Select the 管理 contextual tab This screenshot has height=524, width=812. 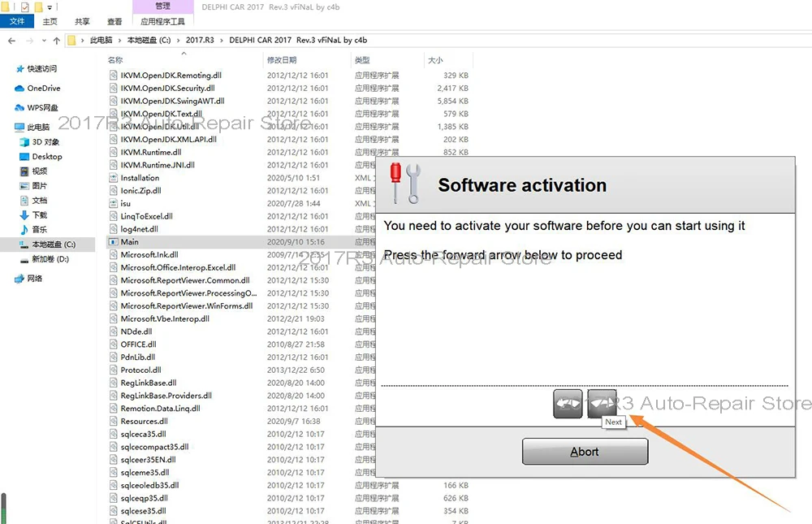(x=163, y=6)
